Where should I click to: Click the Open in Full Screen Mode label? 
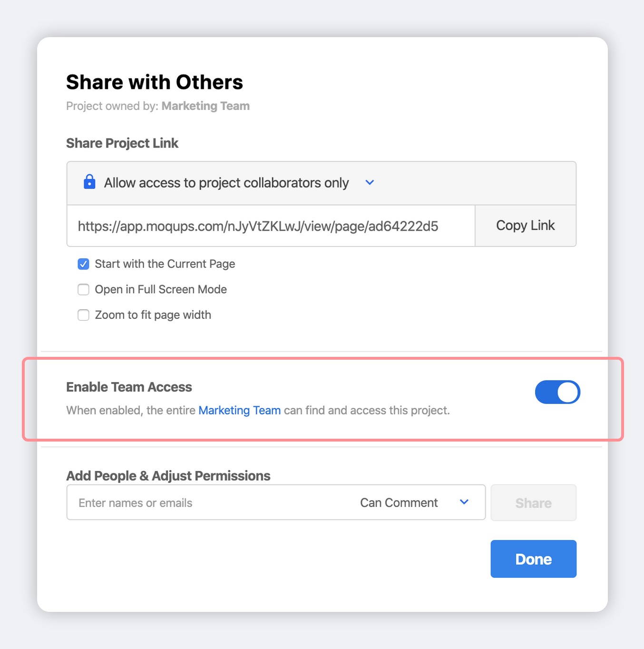pos(161,290)
